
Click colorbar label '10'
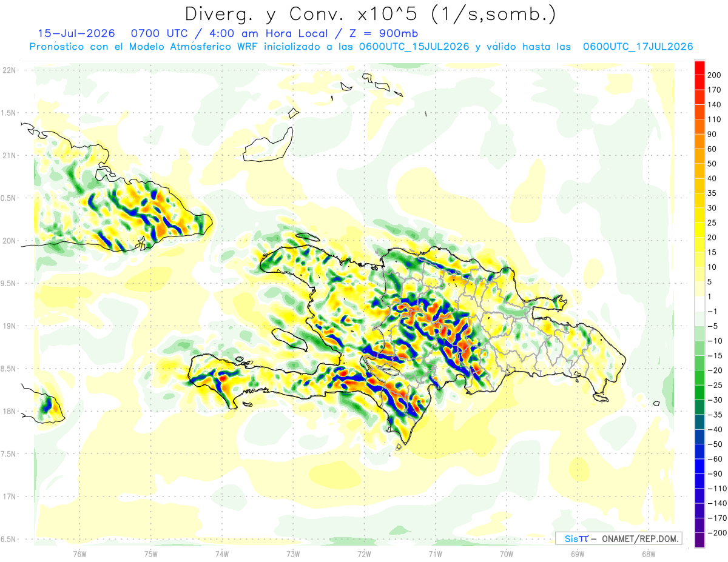pos(713,267)
